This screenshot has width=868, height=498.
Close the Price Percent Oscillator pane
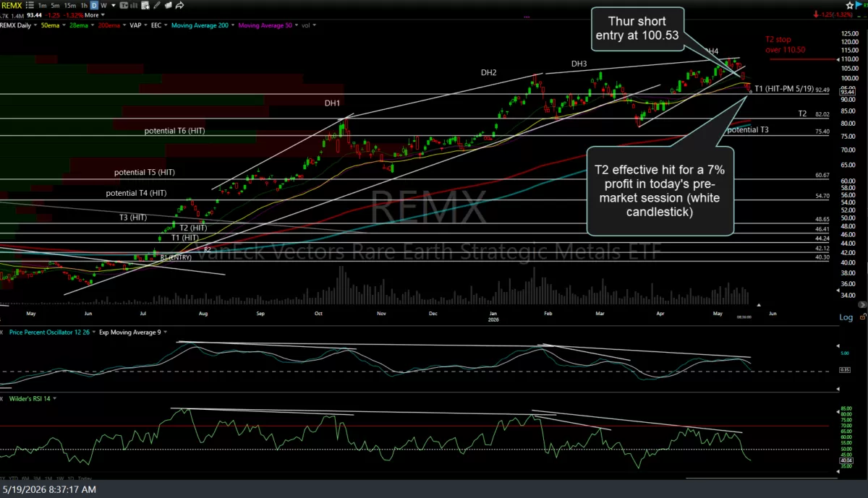click(x=1, y=332)
